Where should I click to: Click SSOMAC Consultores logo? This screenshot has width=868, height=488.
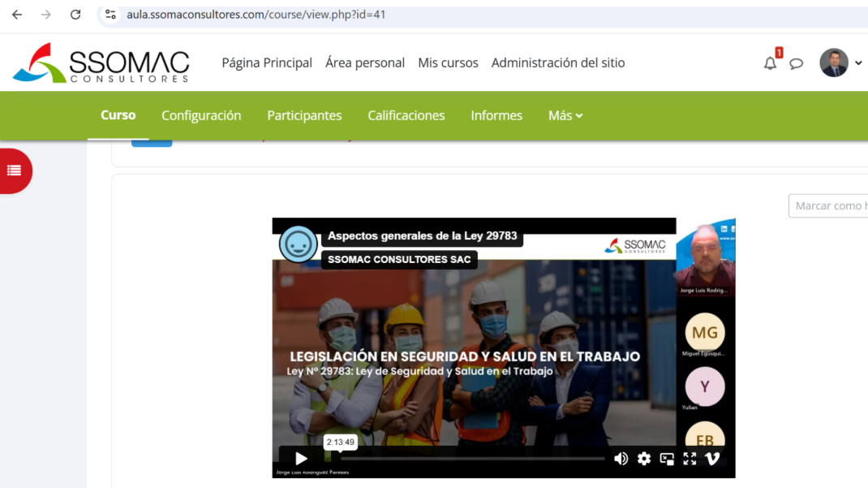click(101, 63)
